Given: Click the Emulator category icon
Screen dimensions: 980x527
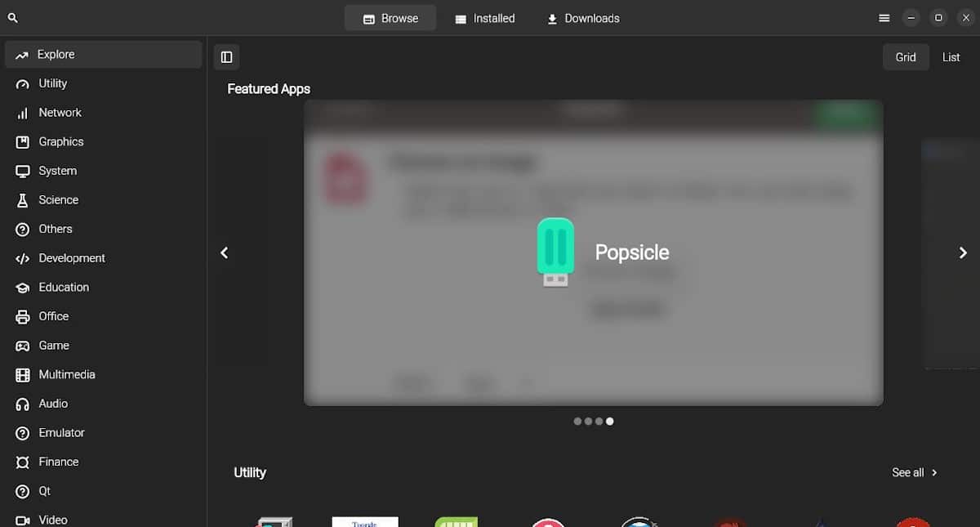Looking at the screenshot, I should pyautogui.click(x=24, y=432).
